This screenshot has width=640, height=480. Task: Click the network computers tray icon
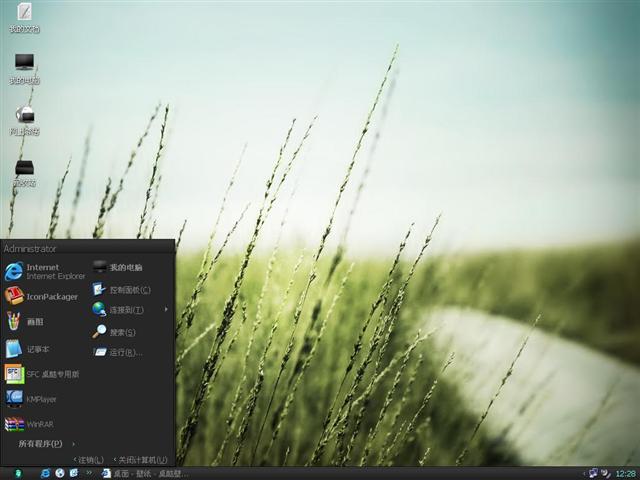593,473
